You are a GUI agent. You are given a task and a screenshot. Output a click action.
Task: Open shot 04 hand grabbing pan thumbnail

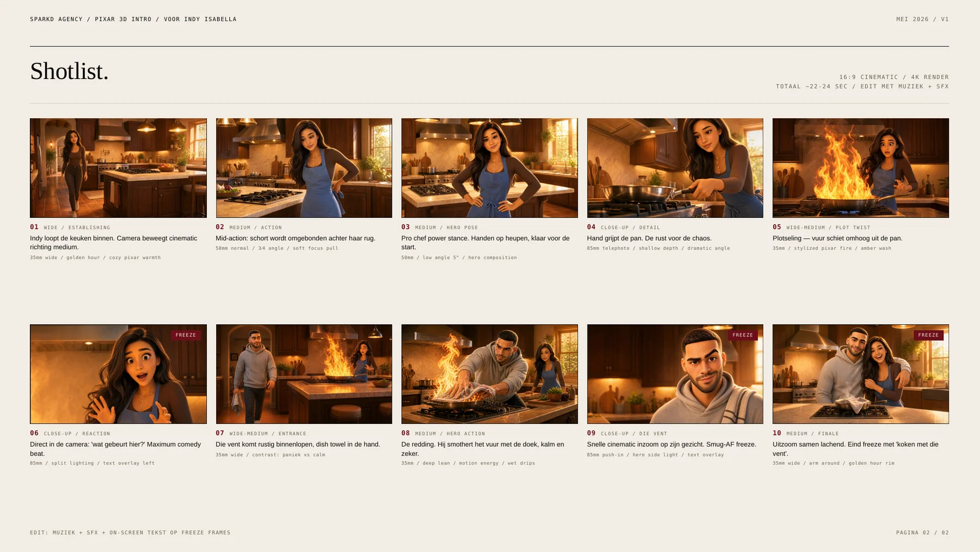point(675,168)
